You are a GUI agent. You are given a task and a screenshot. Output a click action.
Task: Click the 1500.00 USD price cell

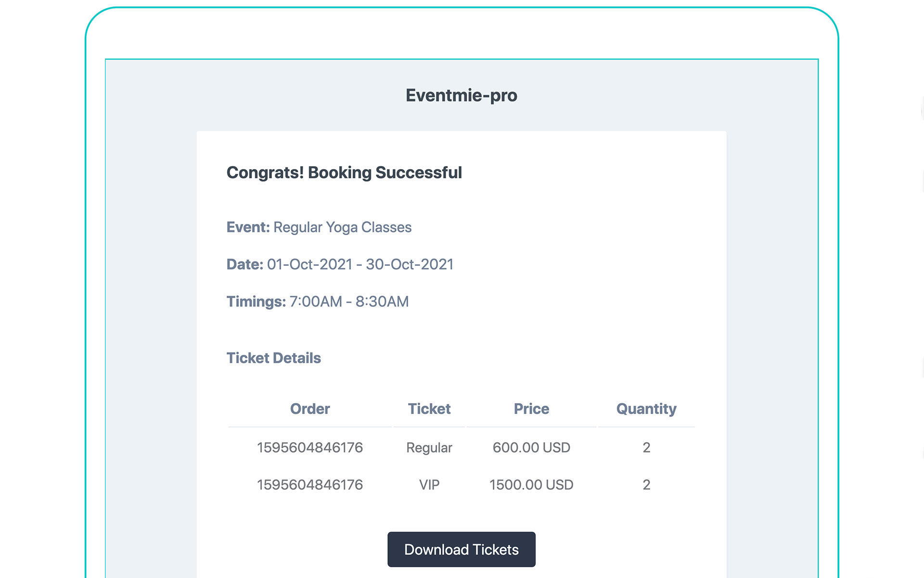(x=531, y=485)
